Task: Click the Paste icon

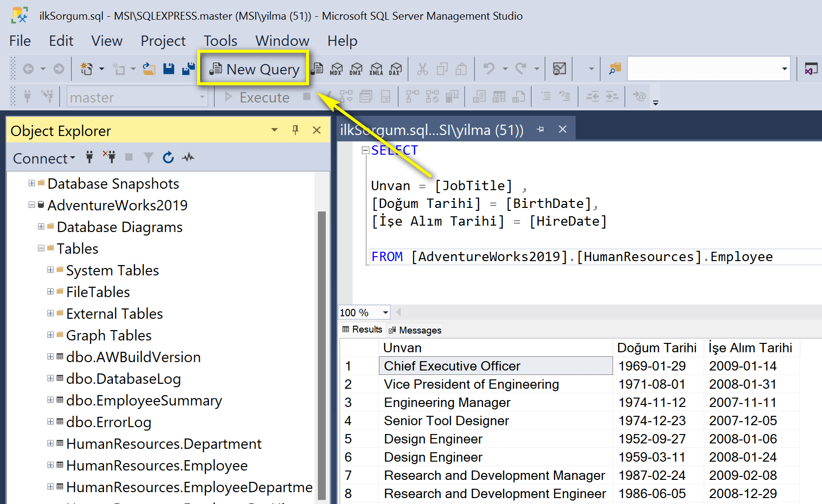Action: click(x=461, y=68)
